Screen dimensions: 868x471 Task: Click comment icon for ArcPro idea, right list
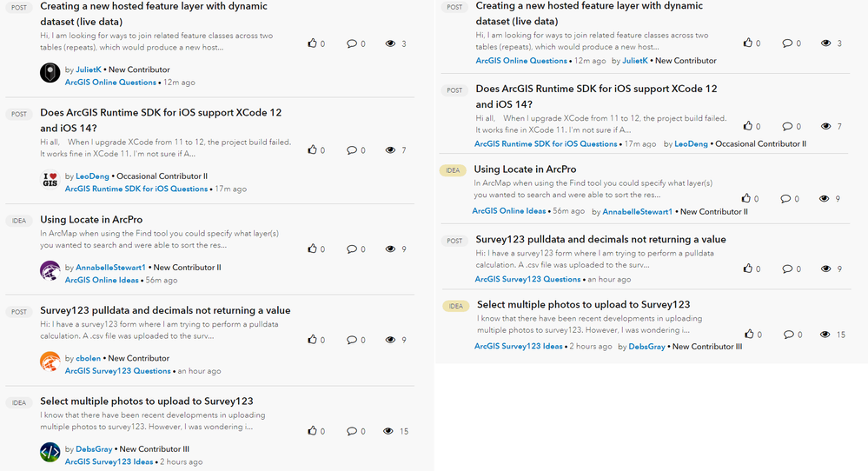[785, 199]
